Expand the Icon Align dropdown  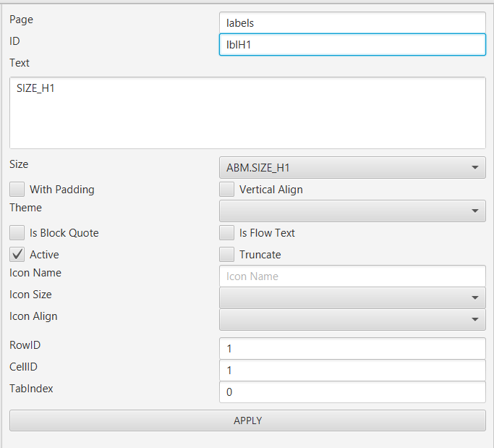(352, 319)
